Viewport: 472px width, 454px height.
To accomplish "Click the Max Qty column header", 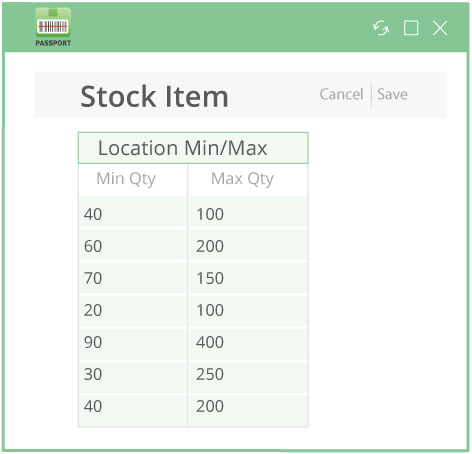I will (x=248, y=179).
